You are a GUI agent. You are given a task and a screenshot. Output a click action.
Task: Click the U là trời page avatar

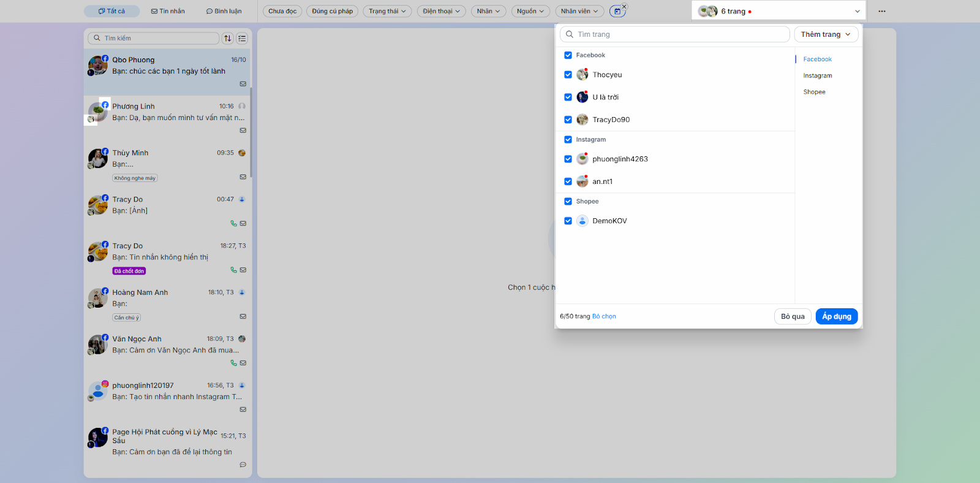coord(582,97)
